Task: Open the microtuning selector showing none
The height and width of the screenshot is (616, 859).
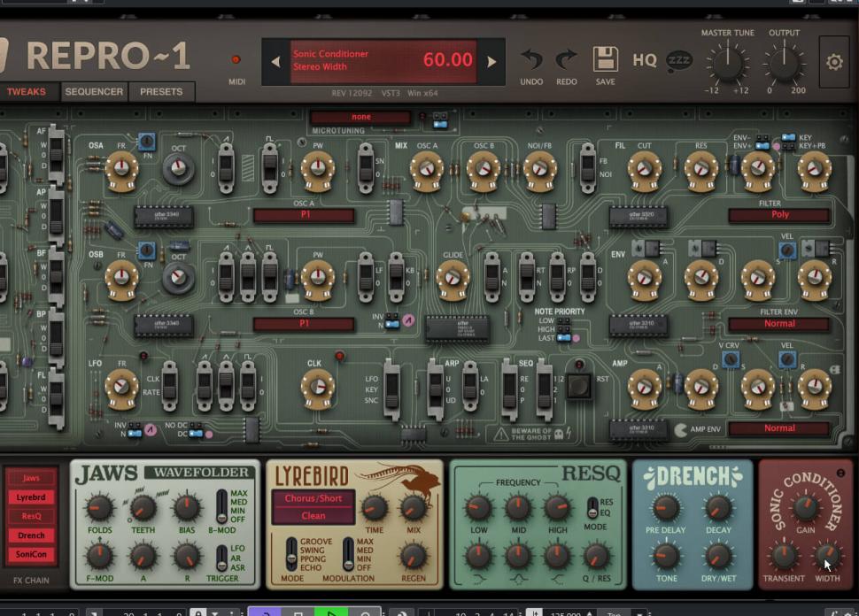Action: (360, 116)
